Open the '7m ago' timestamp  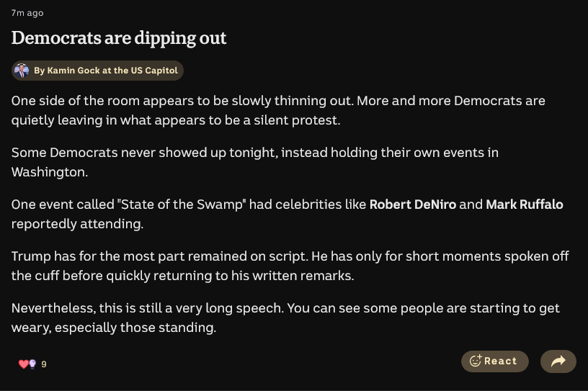pos(27,13)
